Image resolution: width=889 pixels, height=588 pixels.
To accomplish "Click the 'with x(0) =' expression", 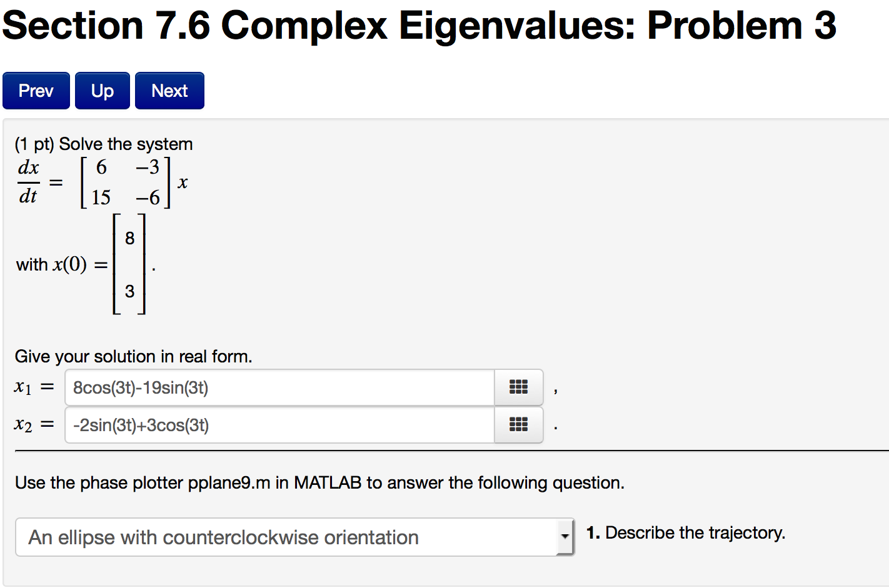I will point(62,264).
